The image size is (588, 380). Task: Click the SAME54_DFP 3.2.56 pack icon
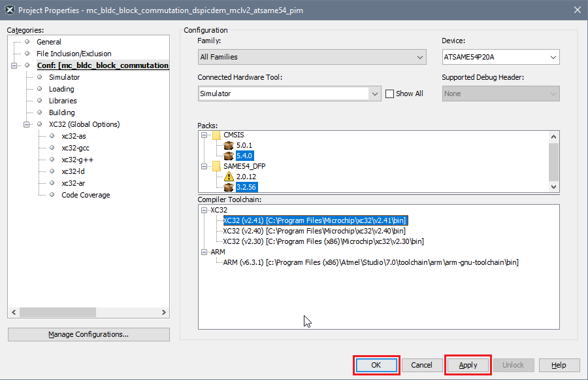(229, 187)
